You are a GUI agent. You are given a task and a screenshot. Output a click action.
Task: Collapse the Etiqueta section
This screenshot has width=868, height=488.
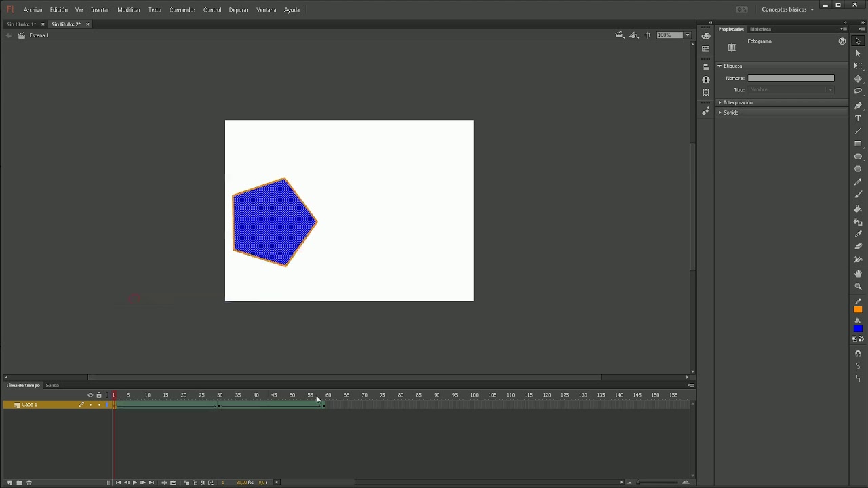(719, 66)
